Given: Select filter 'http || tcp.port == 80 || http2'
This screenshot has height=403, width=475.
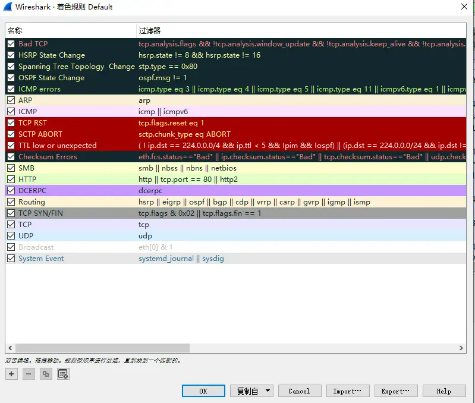Looking at the screenshot, I should click(188, 179).
